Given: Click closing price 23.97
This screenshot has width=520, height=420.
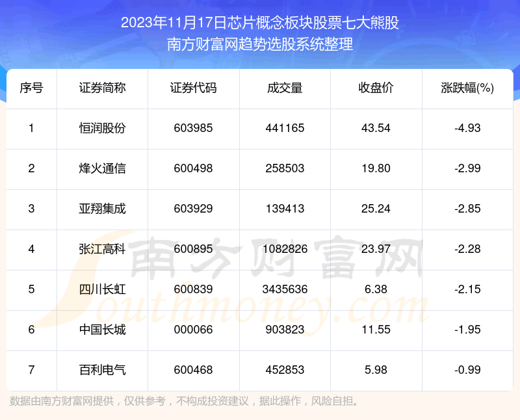Looking at the screenshot, I should tap(376, 249).
